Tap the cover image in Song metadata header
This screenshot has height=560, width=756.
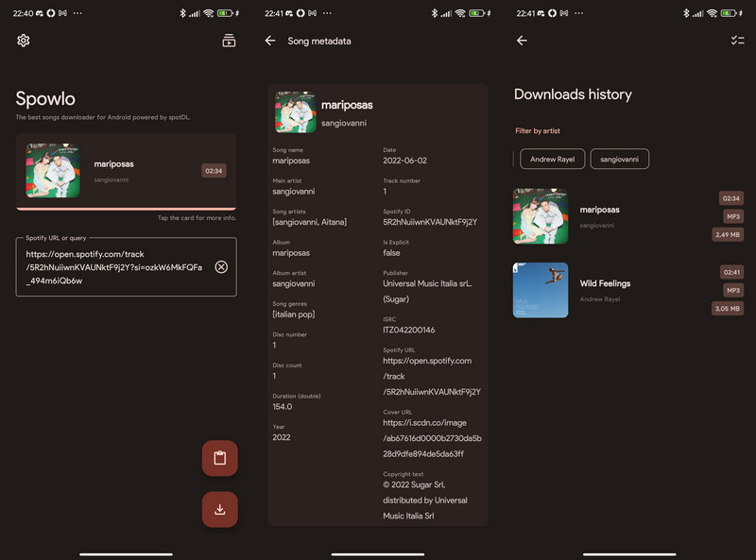pyautogui.click(x=296, y=112)
